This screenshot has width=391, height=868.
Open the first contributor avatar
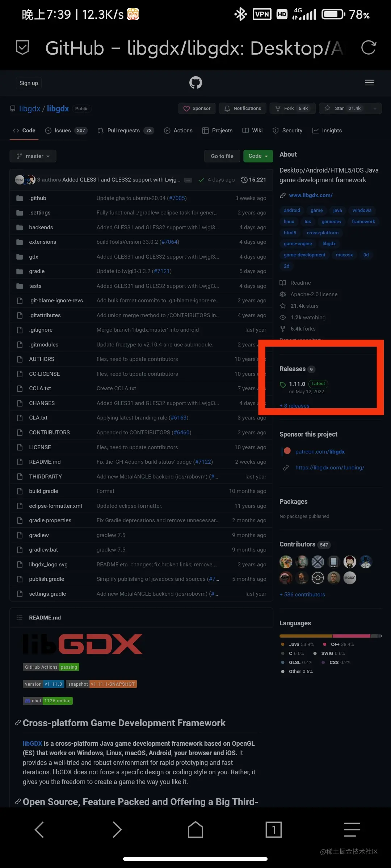(x=286, y=562)
